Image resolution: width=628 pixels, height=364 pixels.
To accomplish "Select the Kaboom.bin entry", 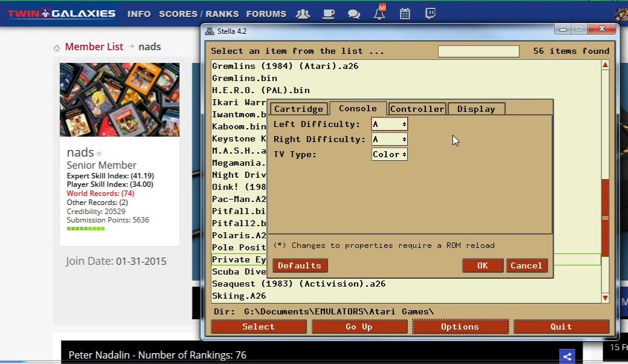I will point(239,126).
